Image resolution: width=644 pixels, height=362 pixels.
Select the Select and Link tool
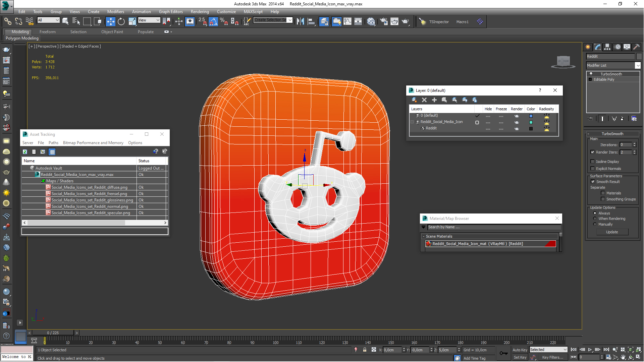pyautogui.click(x=8, y=21)
